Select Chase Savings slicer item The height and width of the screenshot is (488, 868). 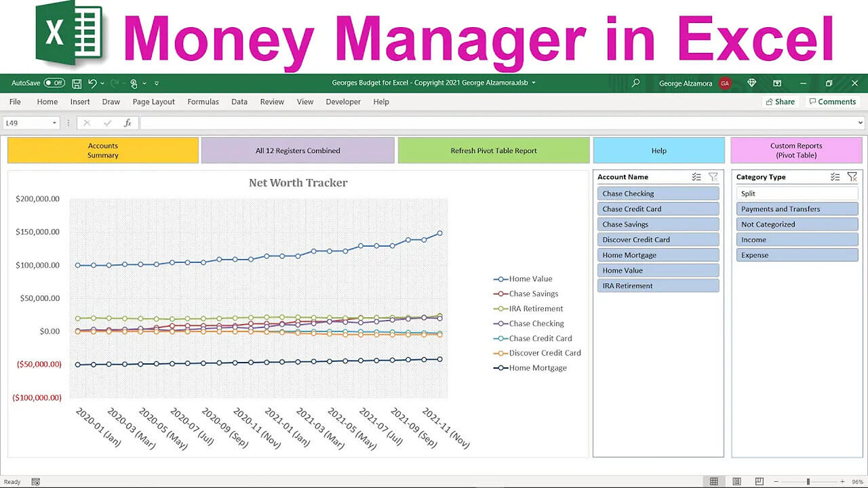point(658,224)
